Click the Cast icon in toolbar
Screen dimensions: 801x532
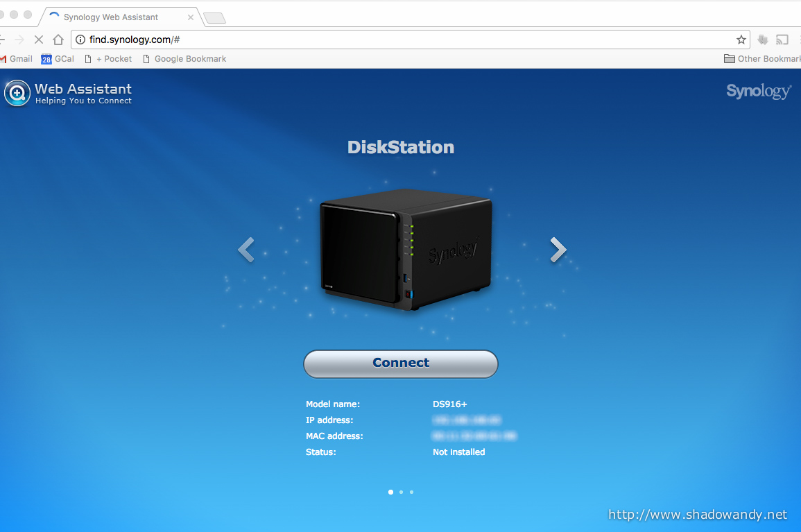pos(782,40)
